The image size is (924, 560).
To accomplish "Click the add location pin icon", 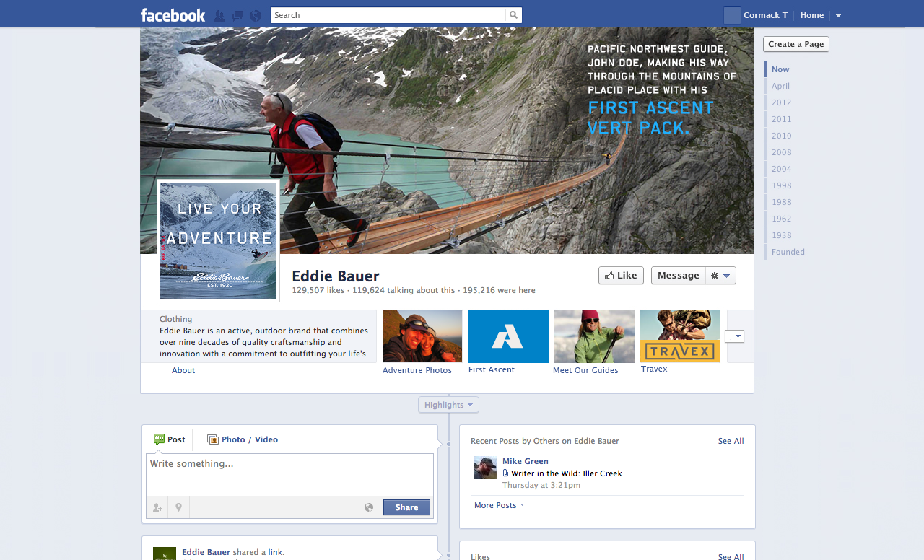I will point(178,507).
